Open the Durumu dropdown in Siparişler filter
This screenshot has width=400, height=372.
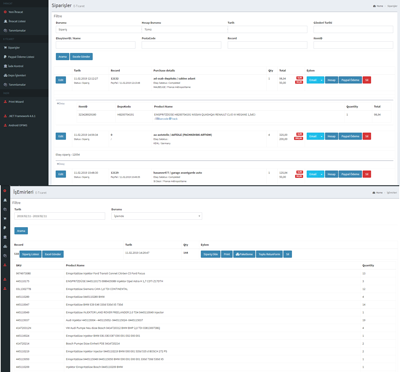click(x=98, y=29)
